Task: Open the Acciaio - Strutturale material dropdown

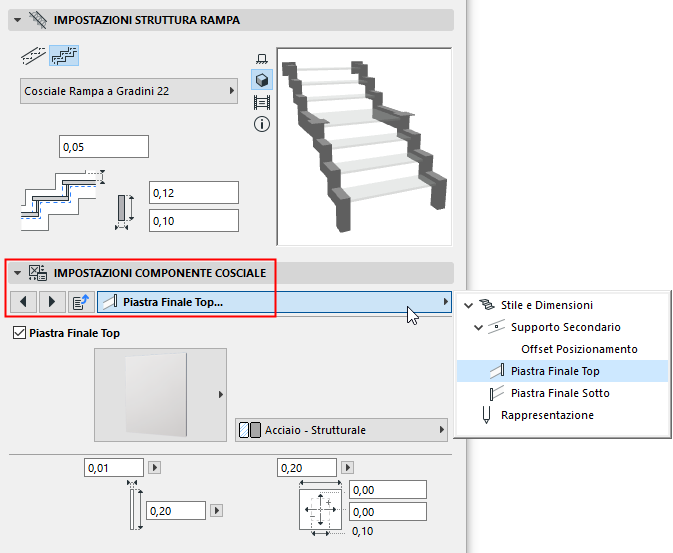Action: pyautogui.click(x=341, y=430)
